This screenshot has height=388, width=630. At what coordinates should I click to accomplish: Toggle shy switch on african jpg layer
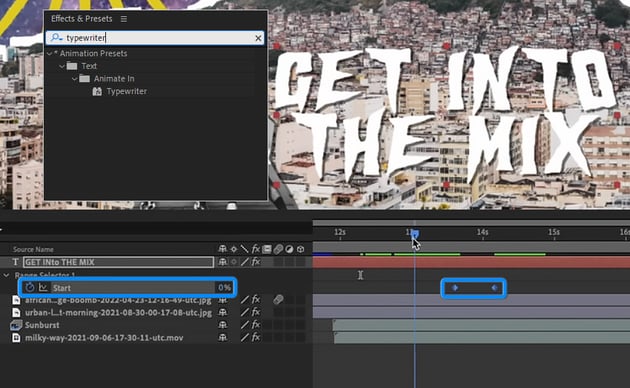(x=222, y=300)
